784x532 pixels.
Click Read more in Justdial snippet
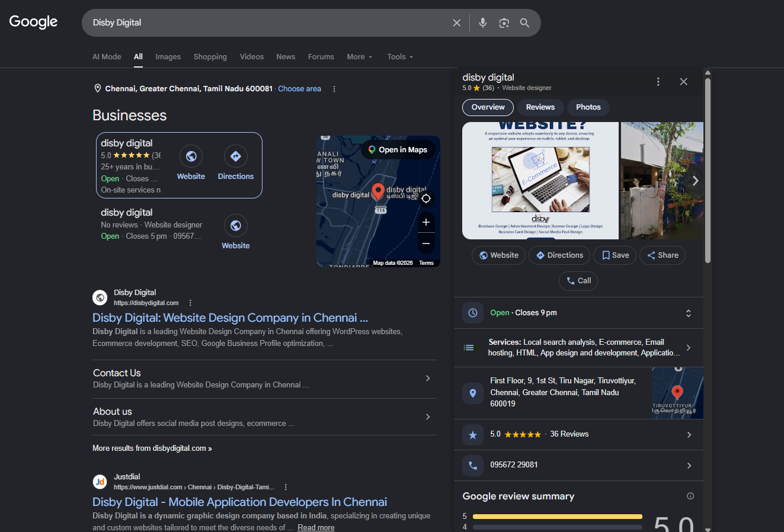tap(316, 527)
